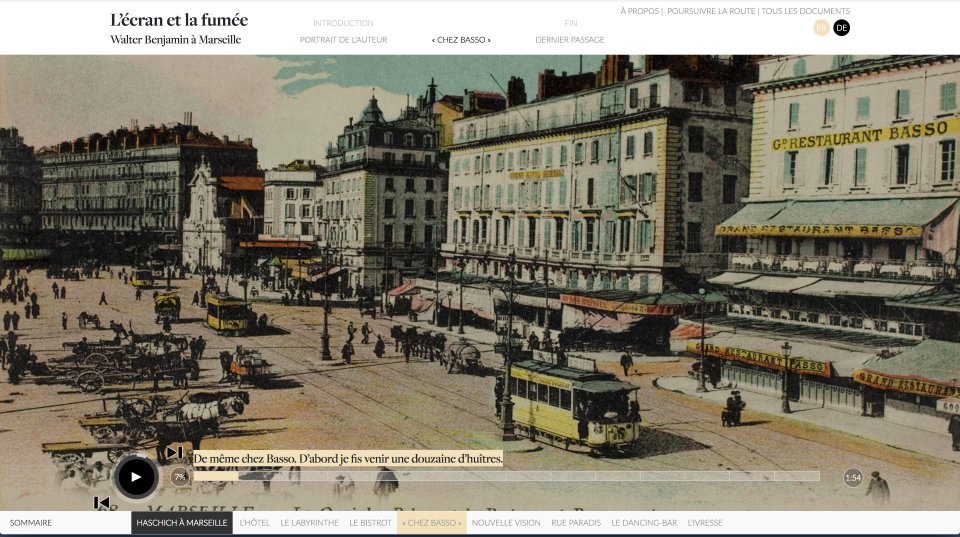Open TOUS LES DOCUMENTS
The height and width of the screenshot is (537, 960).
805,11
